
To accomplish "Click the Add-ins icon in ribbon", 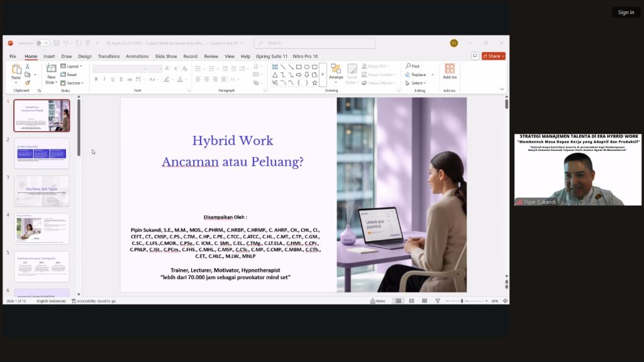I will point(450,70).
